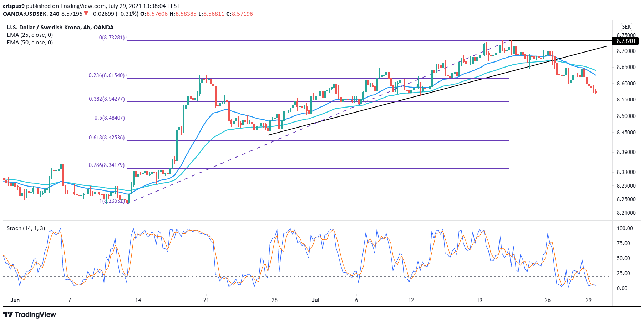644x323 pixels.
Task: Click the crispus9 username link
Action: tap(14, 5)
